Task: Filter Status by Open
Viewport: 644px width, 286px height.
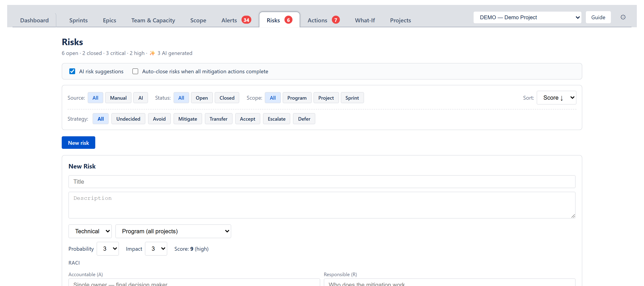Action: [202, 98]
